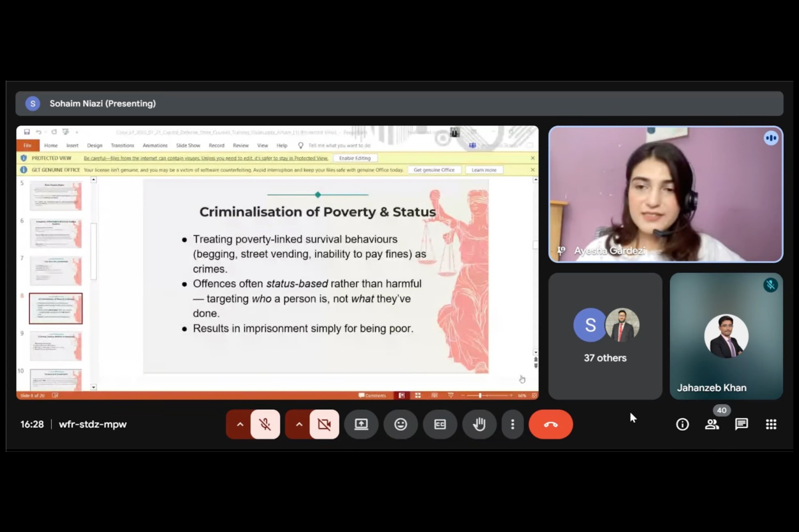This screenshot has height=532, width=799.
Task: Select slide 9 thumbnail in panel
Action: (x=56, y=346)
